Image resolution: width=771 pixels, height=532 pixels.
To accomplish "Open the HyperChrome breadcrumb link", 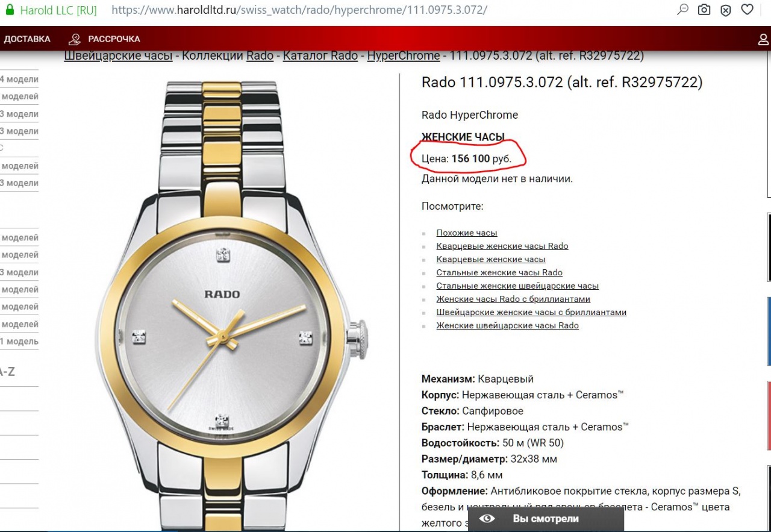I will click(x=403, y=56).
